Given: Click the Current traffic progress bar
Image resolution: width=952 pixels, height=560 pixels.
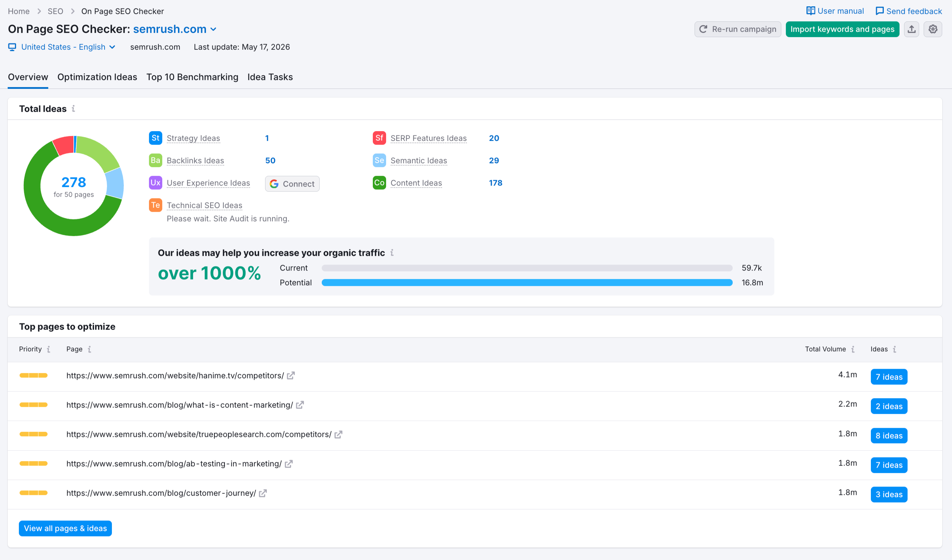Looking at the screenshot, I should [x=527, y=268].
